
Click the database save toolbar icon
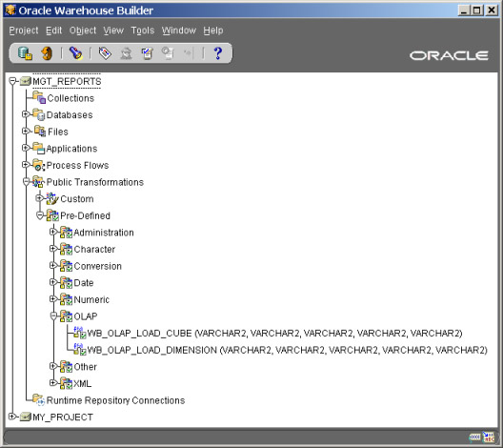click(25, 53)
